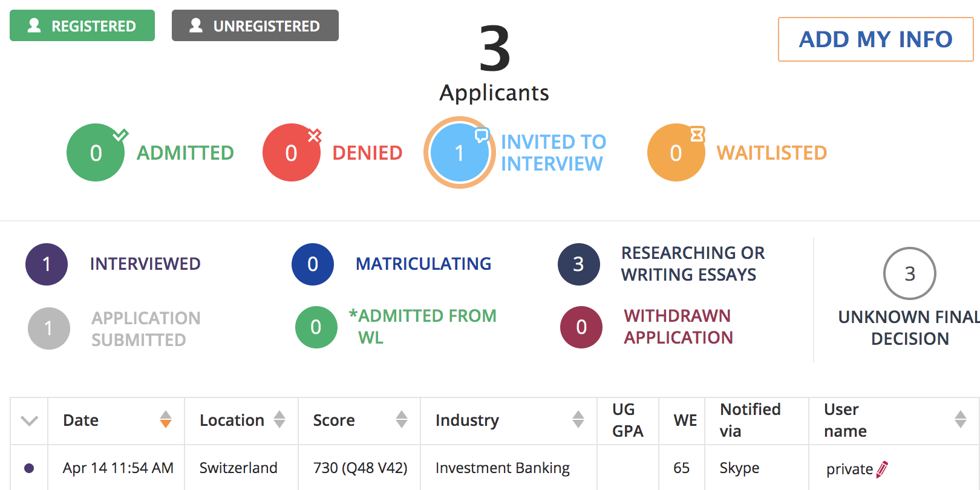Viewport: 980px width, 490px height.
Task: Select the red Denied count circle
Action: click(291, 152)
